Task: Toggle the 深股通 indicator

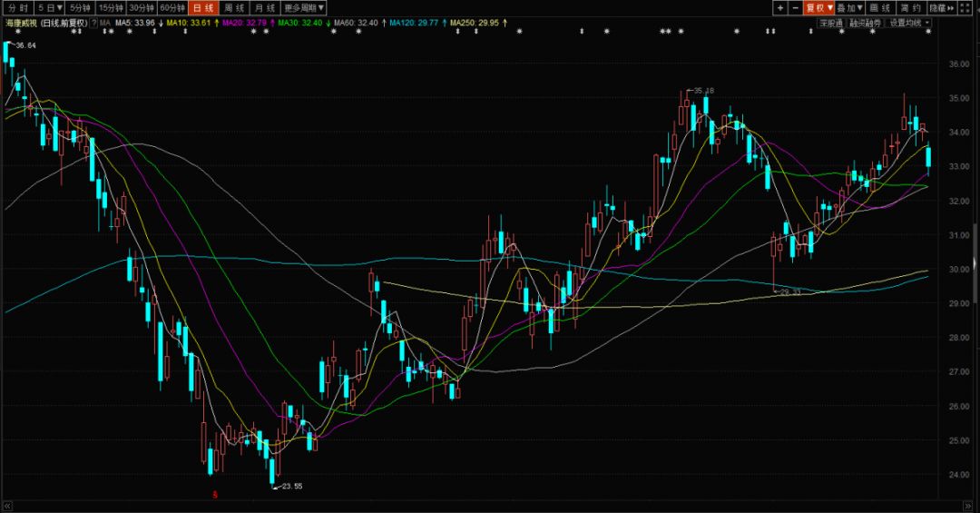Action: click(831, 23)
